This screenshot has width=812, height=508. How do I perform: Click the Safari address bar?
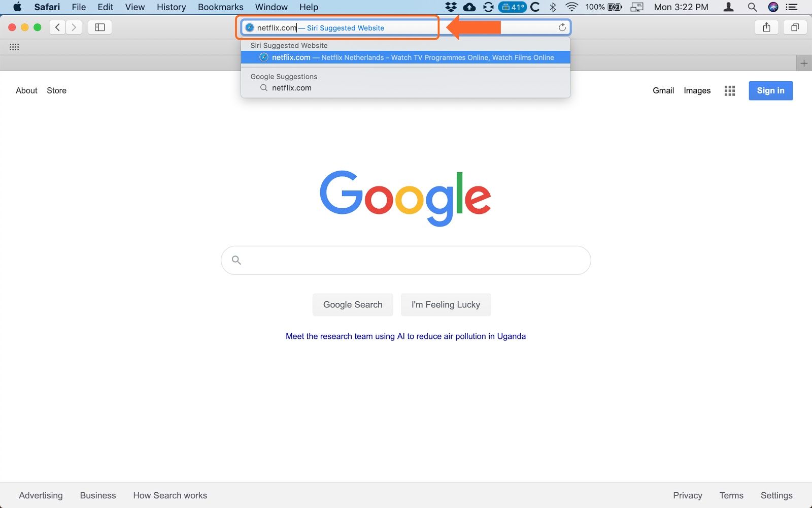[405, 27]
